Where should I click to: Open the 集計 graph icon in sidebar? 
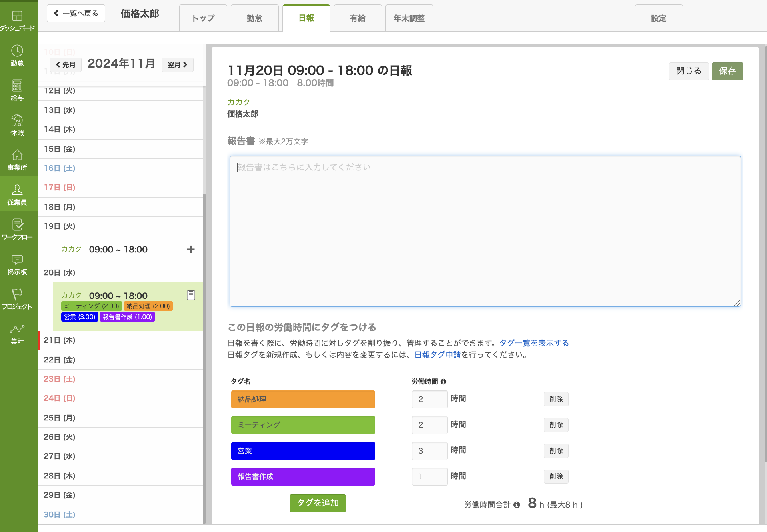click(x=17, y=330)
